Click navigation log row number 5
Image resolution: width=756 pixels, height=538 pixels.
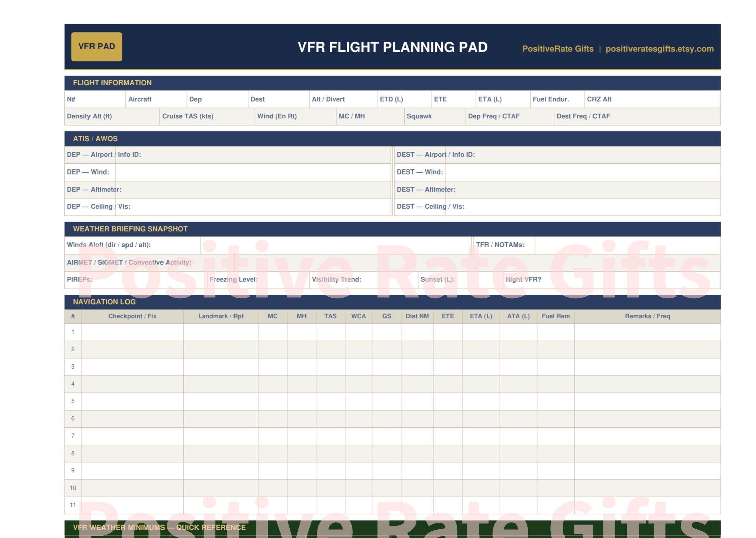pos(392,401)
